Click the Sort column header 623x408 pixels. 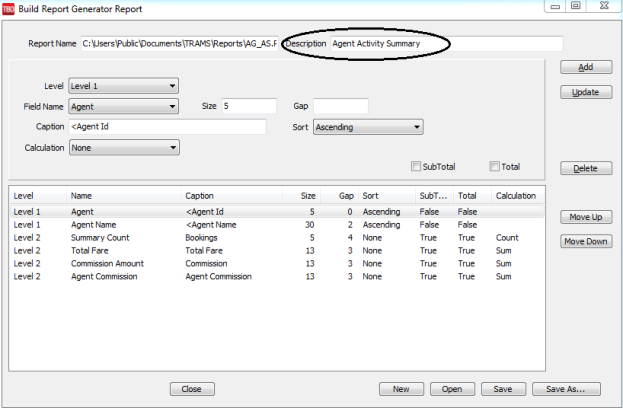point(387,196)
